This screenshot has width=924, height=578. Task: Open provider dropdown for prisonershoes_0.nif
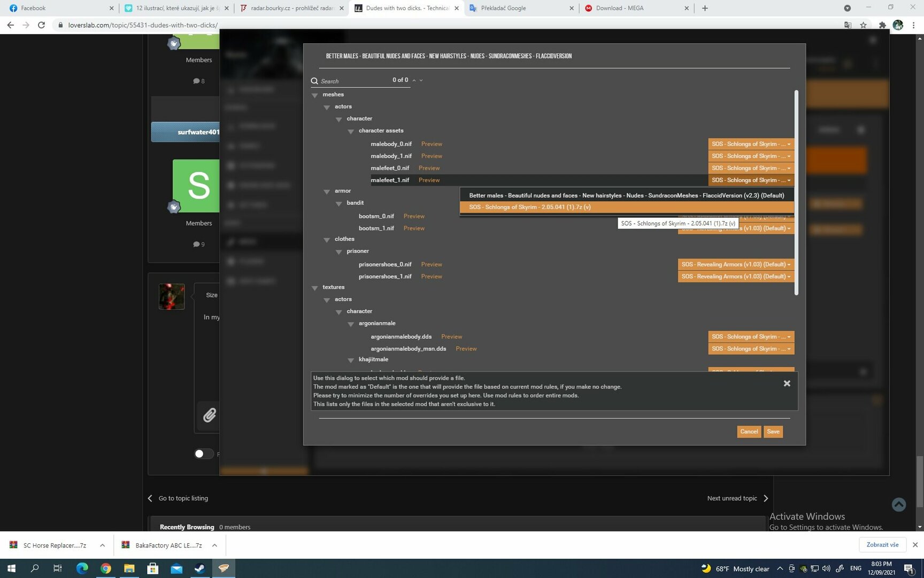coord(736,264)
